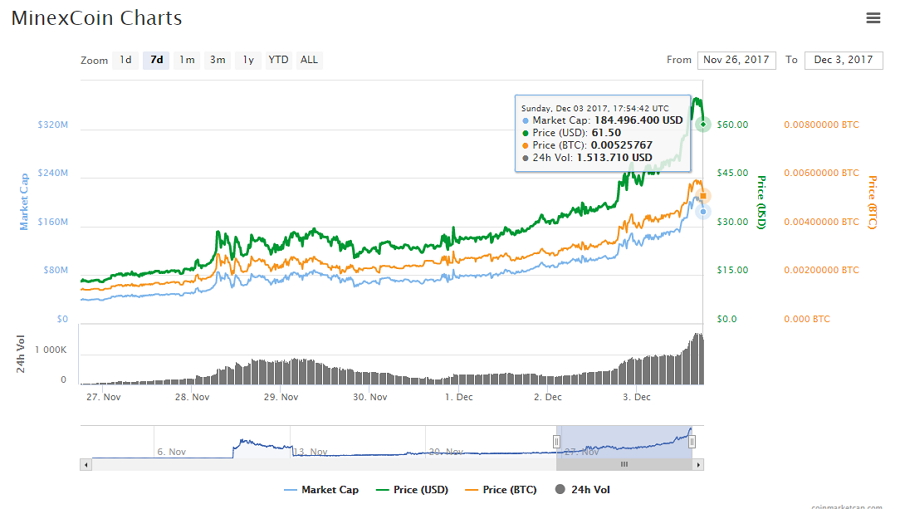Select the 7d zoom range
Screen dimensions: 900x509
[156, 60]
